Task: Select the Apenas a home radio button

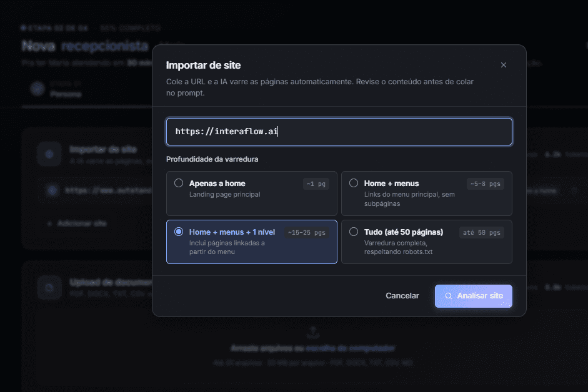Action: [179, 183]
